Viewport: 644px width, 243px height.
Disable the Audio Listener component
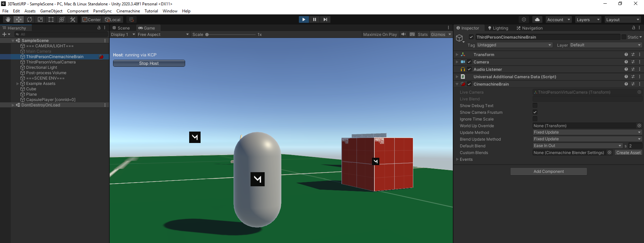[x=469, y=69]
